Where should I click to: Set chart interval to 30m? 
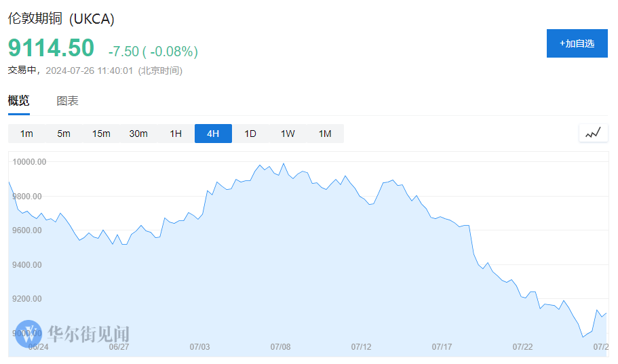click(138, 134)
